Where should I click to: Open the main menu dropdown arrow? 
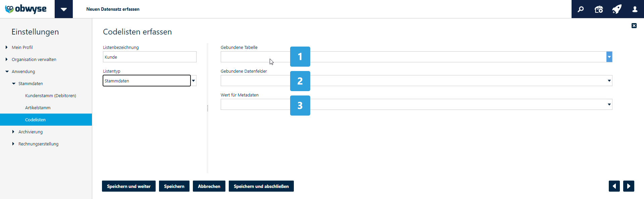coord(64,9)
